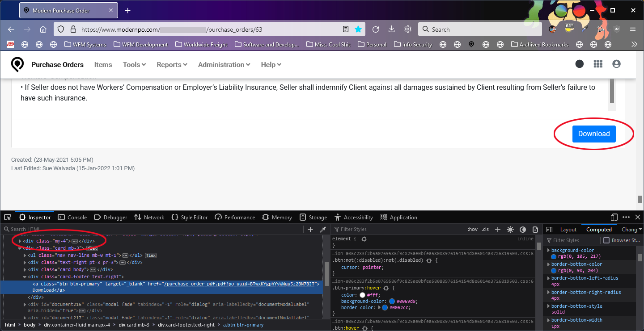
Task: Select the element picker in the Inspector toolbar
Action: point(7,217)
